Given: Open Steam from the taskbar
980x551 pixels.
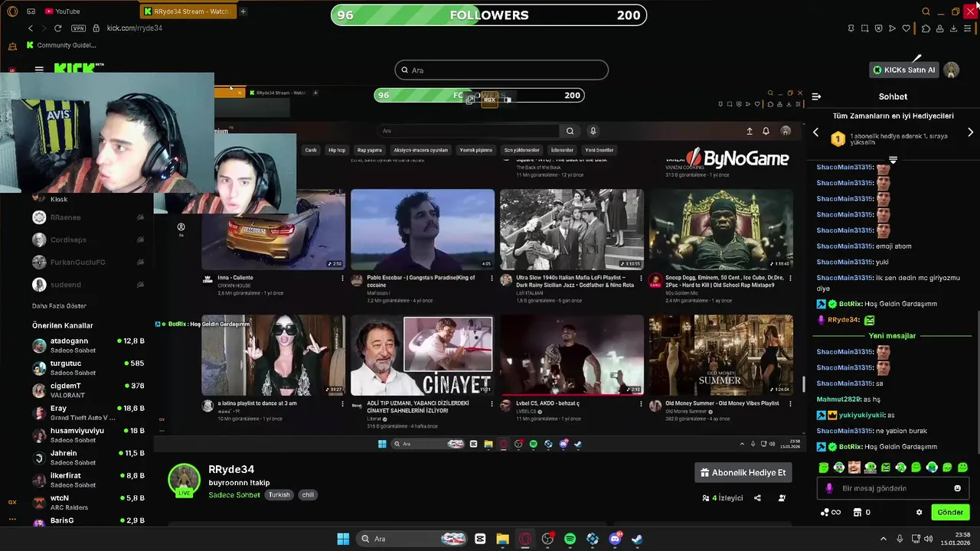Looking at the screenshot, I should point(637,539).
